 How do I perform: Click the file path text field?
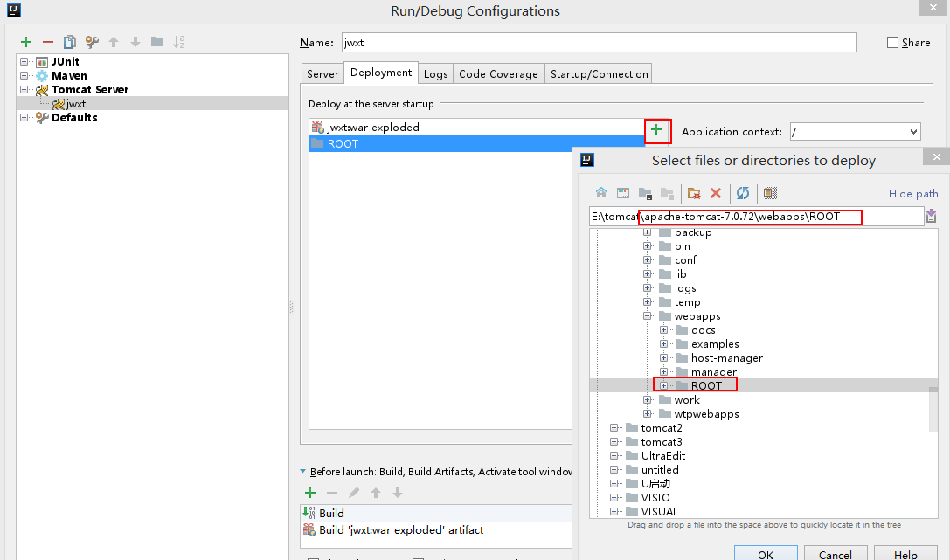(756, 217)
